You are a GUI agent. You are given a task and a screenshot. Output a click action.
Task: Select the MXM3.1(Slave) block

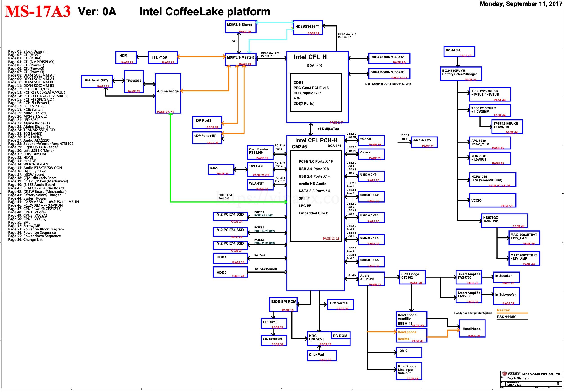(x=241, y=27)
